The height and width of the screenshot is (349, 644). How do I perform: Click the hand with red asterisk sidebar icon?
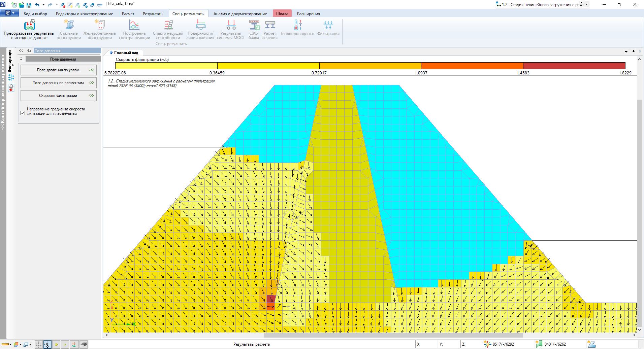pyautogui.click(x=11, y=88)
